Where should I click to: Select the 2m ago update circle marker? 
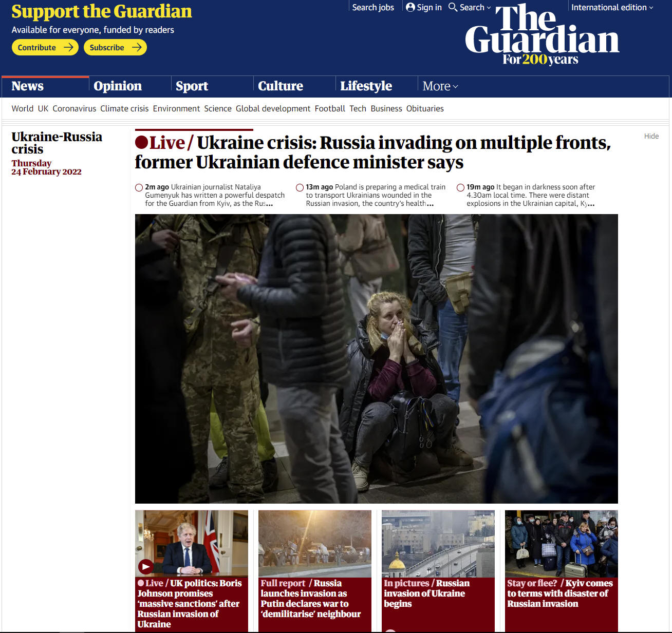pyautogui.click(x=139, y=187)
